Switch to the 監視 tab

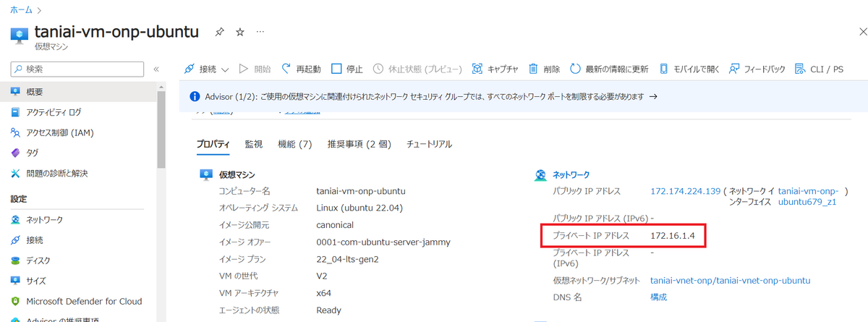pyautogui.click(x=253, y=144)
